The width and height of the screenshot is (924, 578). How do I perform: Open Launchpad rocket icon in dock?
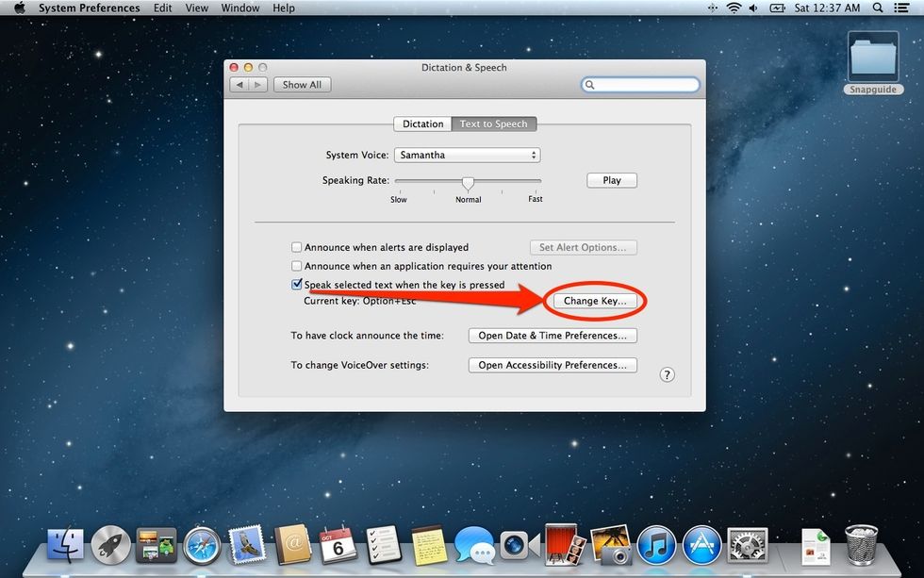point(110,544)
